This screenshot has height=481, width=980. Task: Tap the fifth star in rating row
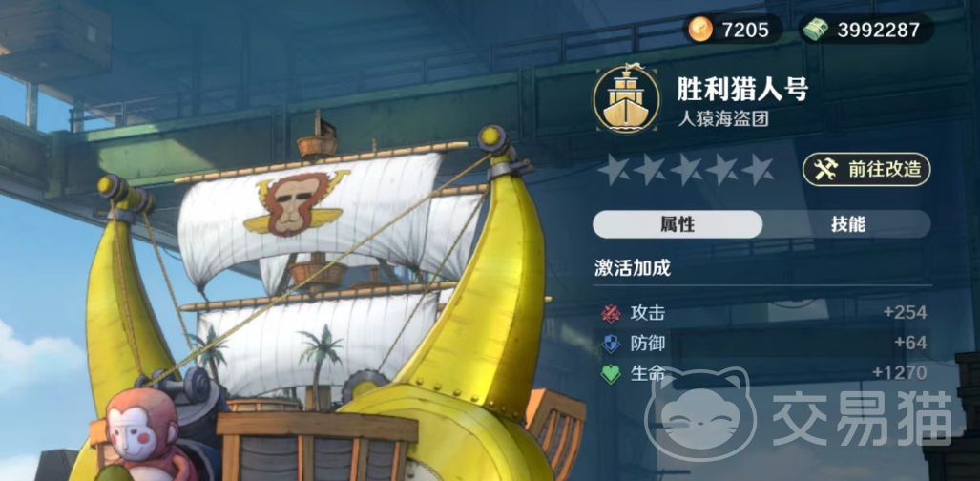(757, 169)
